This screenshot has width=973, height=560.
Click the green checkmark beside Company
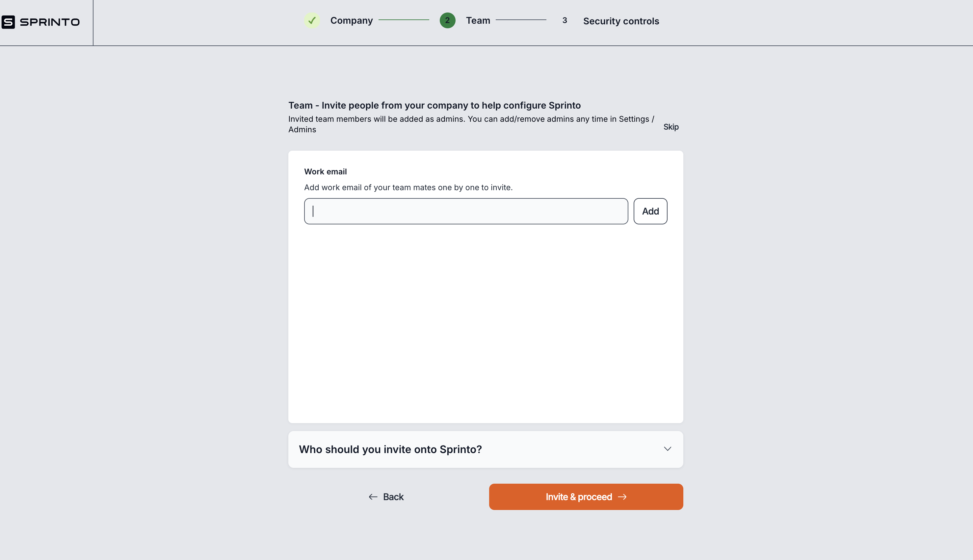[x=312, y=20]
